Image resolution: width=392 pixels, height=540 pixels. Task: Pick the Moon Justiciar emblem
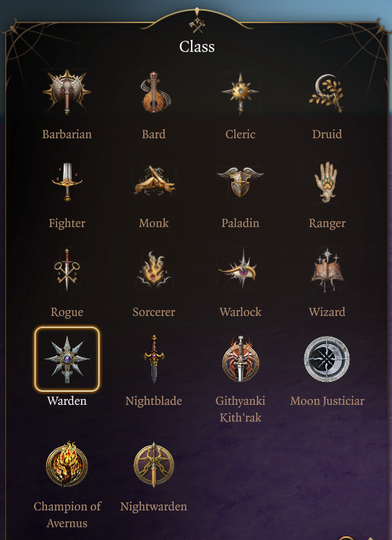(x=327, y=359)
